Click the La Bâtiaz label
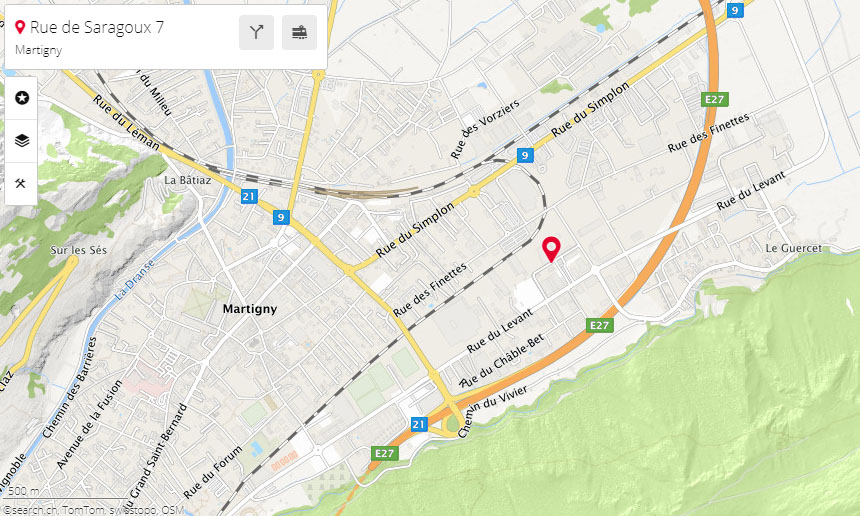The width and height of the screenshot is (860, 516). coord(188,180)
